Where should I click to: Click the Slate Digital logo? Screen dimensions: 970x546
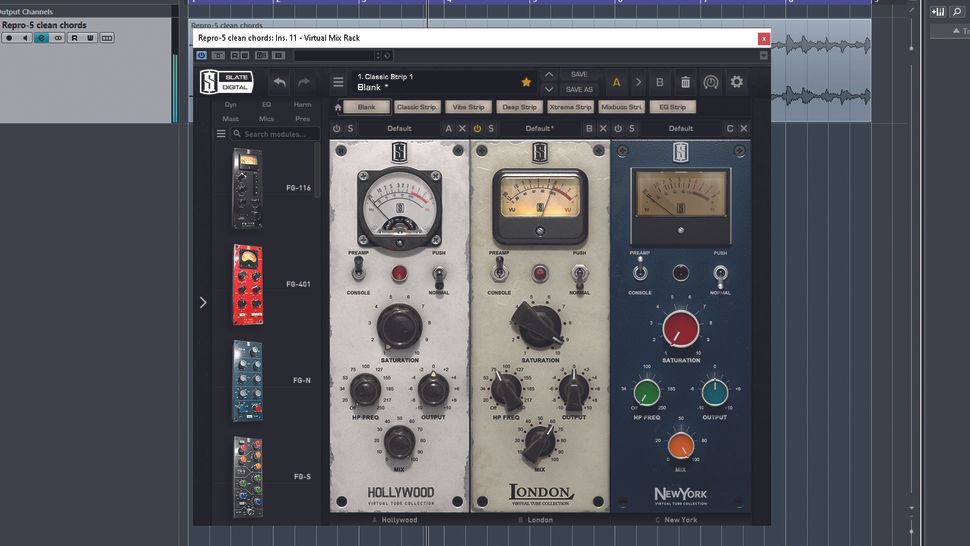coord(226,82)
